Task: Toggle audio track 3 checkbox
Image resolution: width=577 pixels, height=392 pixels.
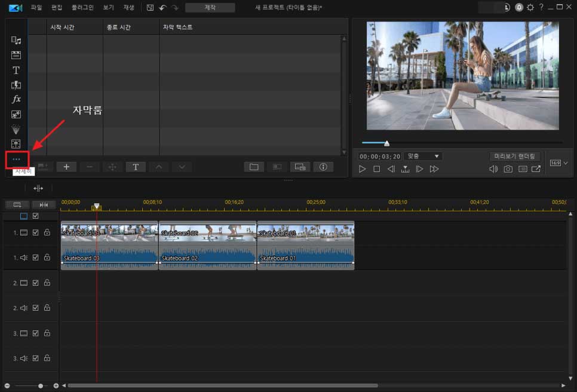Action: click(36, 358)
